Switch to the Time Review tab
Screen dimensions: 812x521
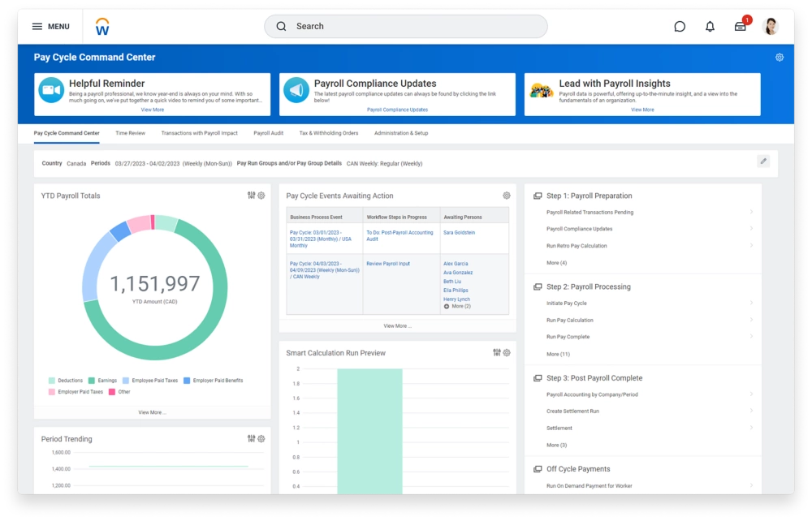[x=130, y=133]
